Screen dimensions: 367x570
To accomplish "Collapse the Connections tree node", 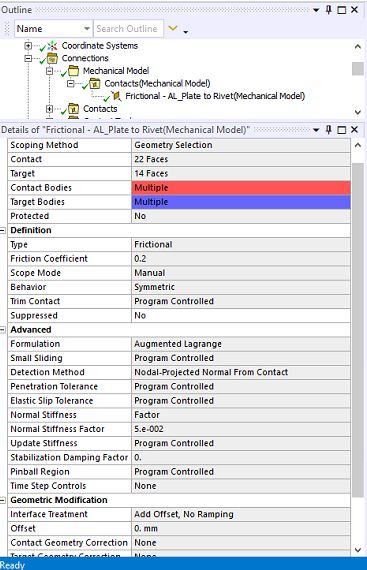I will (x=28, y=58).
